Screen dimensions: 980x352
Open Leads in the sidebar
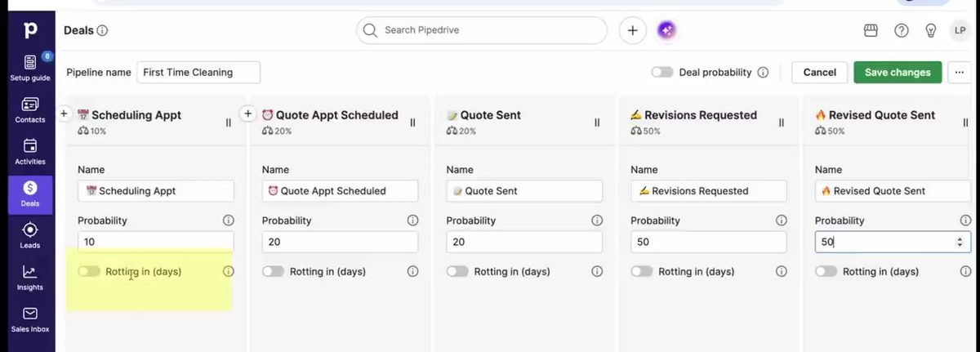click(x=30, y=236)
